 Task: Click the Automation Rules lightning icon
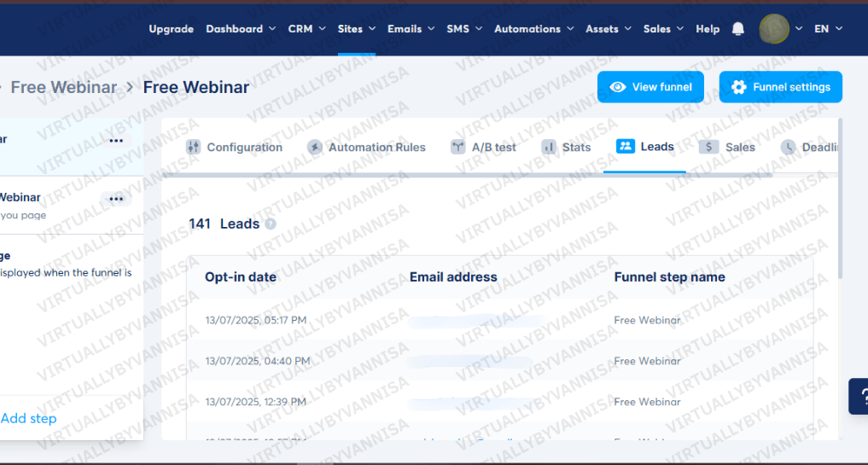(315, 147)
